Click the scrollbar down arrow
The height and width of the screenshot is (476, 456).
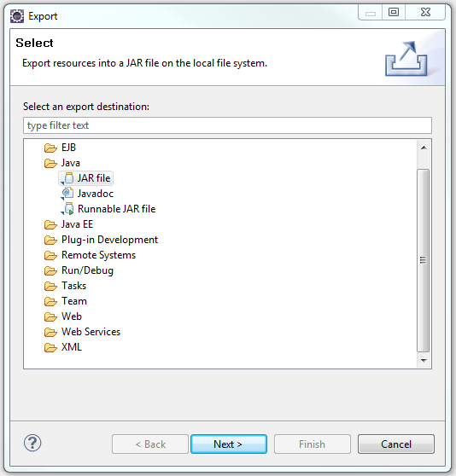pyautogui.click(x=424, y=360)
